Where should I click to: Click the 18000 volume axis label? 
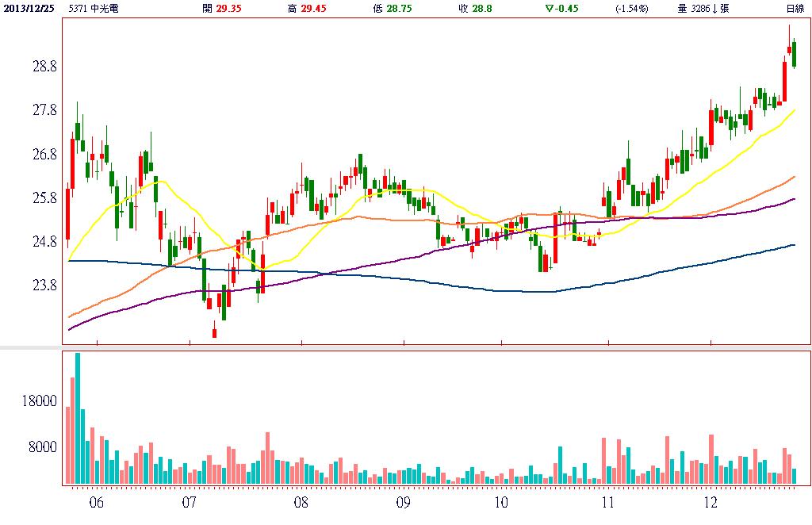40,402
